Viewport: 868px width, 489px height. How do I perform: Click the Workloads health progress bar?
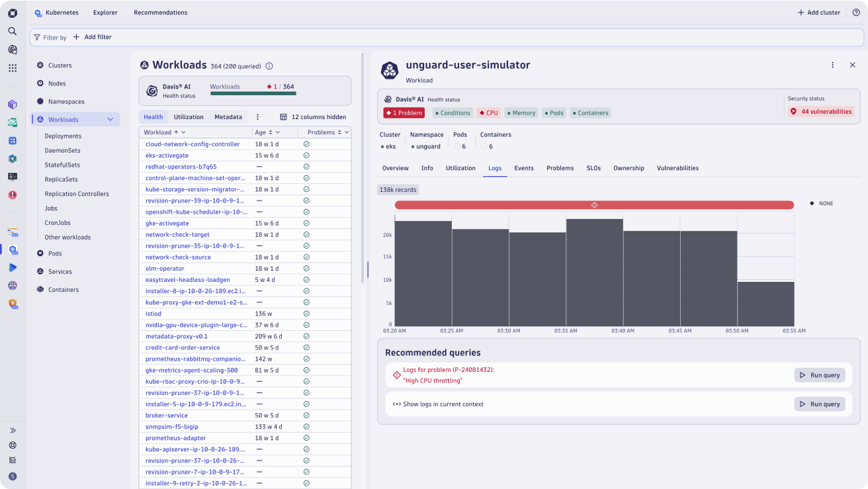click(253, 93)
